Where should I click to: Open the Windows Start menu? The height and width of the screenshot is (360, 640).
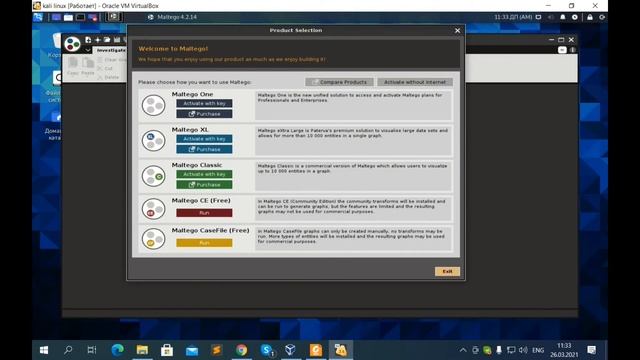[44, 350]
